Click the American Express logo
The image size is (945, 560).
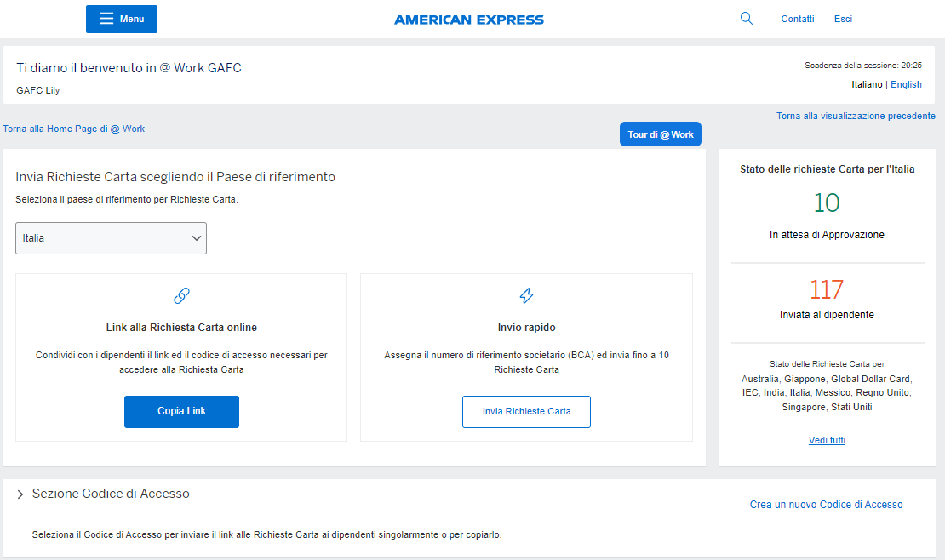pyautogui.click(x=469, y=20)
